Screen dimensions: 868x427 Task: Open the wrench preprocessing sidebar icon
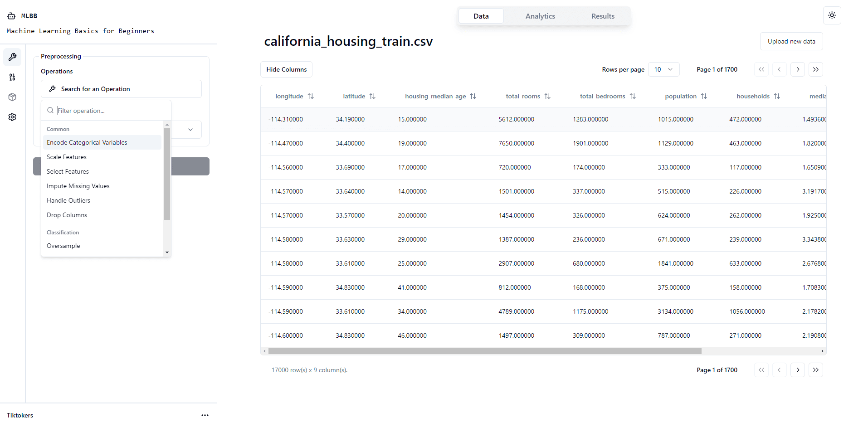tap(12, 57)
